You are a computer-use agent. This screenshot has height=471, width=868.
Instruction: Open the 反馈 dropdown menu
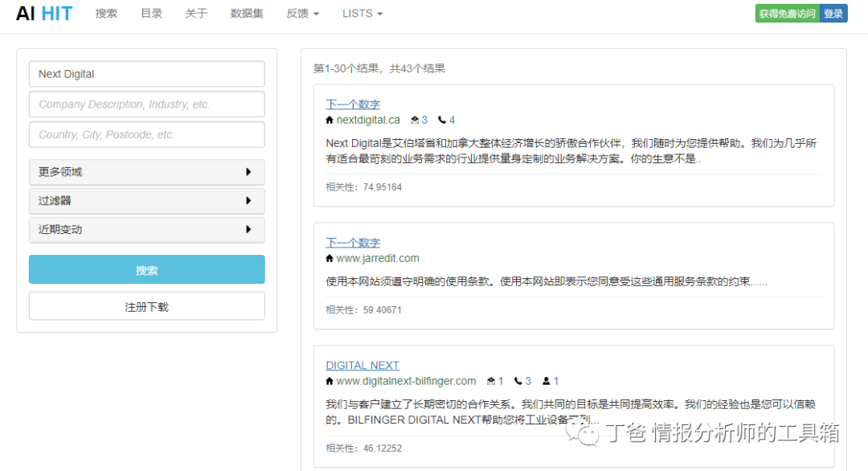[x=301, y=13]
